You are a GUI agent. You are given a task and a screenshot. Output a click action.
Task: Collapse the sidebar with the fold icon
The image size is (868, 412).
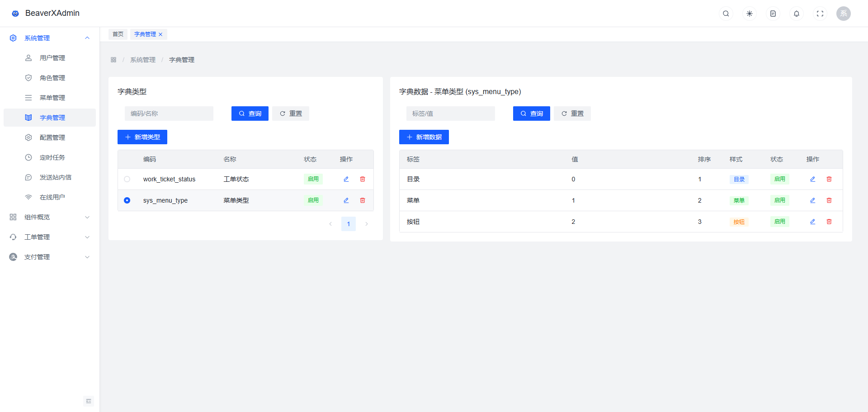coord(89,401)
